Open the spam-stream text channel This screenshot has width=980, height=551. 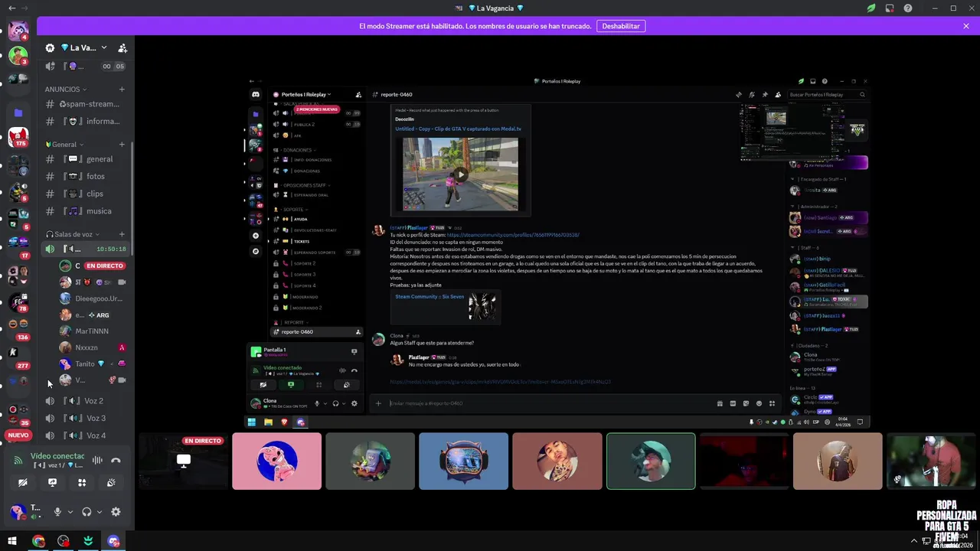[84, 104]
